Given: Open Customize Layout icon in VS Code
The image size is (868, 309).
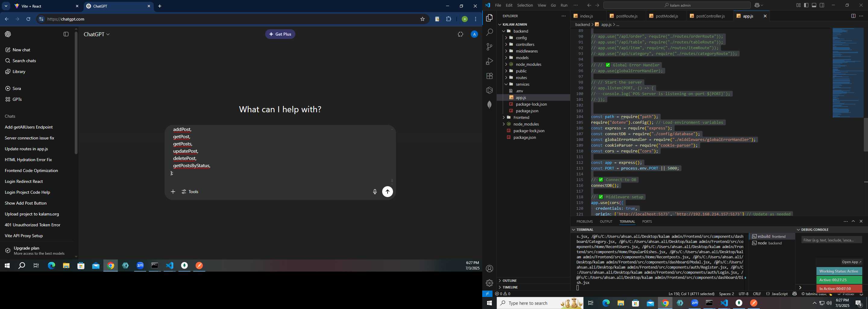Looking at the screenshot, I should [x=798, y=5].
